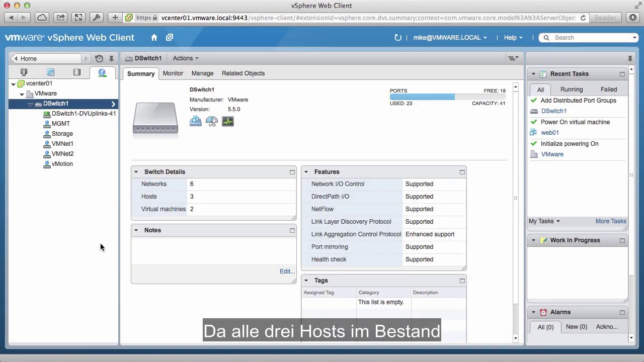This screenshot has height=362, width=644.
Task: Open the navigator history icon
Action: [99, 59]
